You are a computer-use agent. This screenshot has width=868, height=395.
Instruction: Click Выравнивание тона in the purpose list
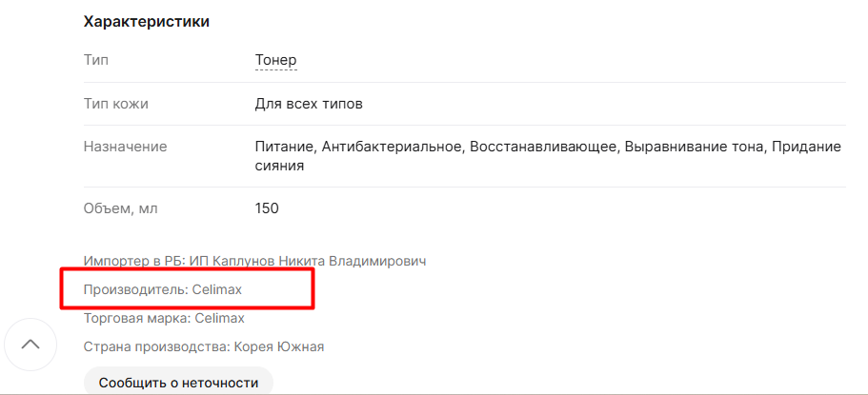[694, 147]
